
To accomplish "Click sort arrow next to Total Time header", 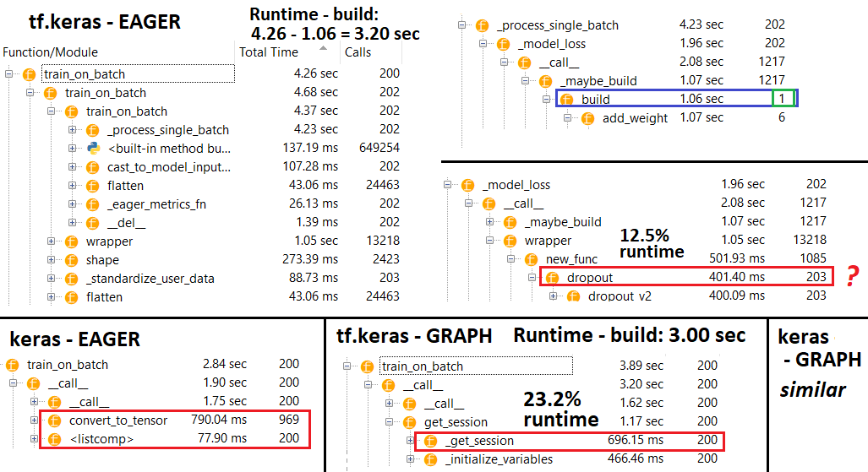I will 323,49.
